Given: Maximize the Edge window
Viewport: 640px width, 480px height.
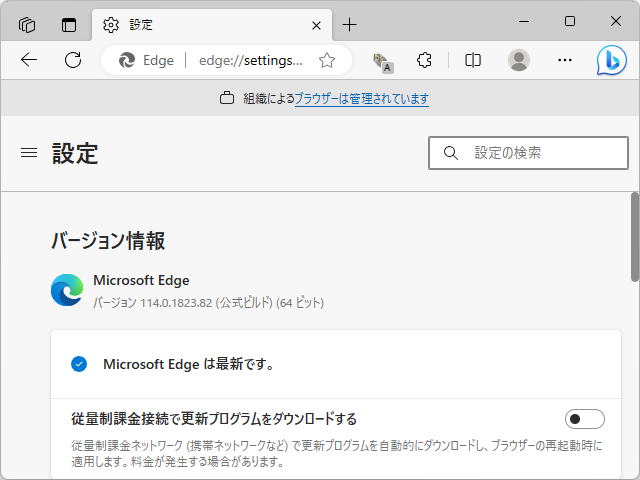Looking at the screenshot, I should pos(570,21).
